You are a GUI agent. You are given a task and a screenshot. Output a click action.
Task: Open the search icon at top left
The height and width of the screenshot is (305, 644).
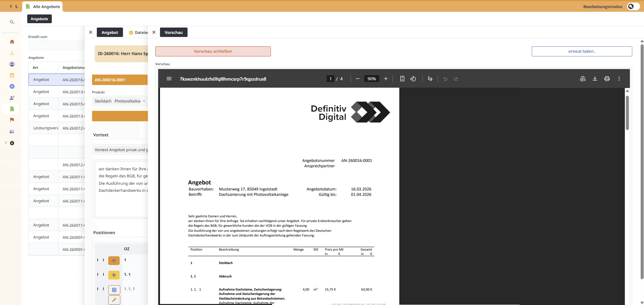[12, 22]
